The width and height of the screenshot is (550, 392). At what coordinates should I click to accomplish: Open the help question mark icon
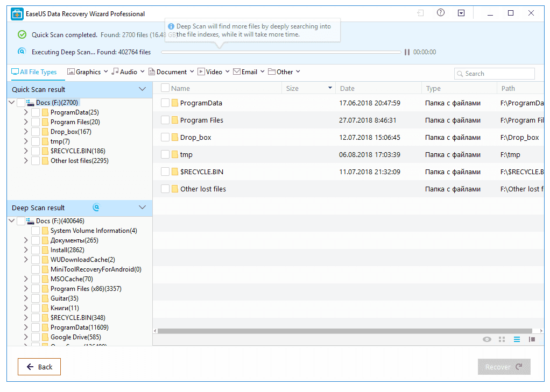pyautogui.click(x=441, y=13)
